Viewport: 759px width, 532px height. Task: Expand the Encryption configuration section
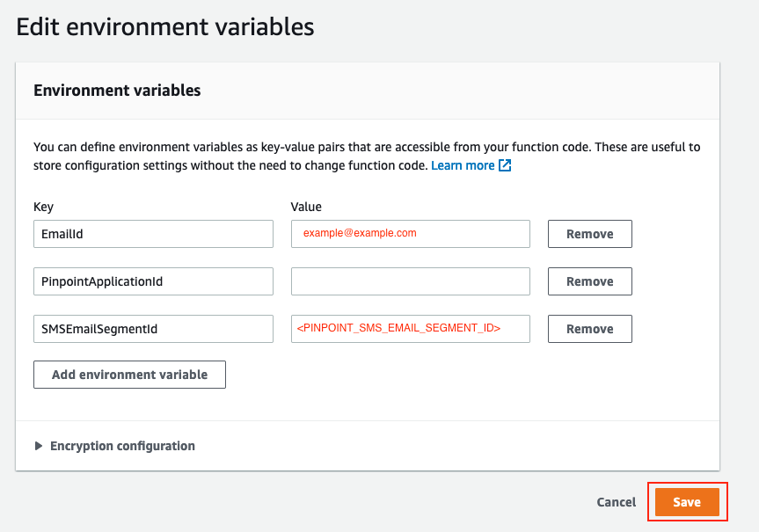coord(121,446)
